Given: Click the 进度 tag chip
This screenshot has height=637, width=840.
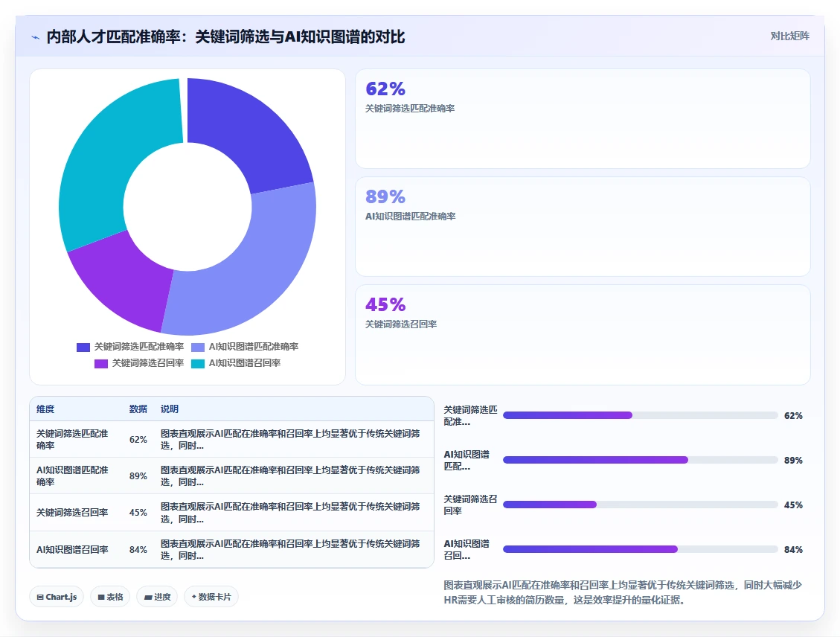Looking at the screenshot, I should (158, 597).
